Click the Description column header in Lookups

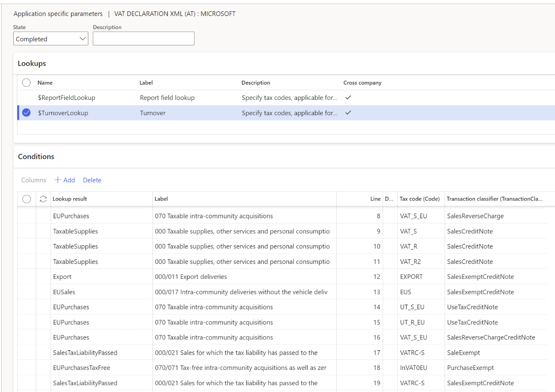(x=256, y=83)
